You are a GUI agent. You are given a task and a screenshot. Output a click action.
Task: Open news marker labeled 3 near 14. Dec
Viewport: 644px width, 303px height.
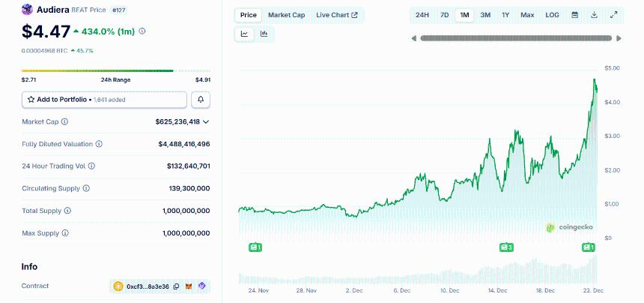pos(506,247)
